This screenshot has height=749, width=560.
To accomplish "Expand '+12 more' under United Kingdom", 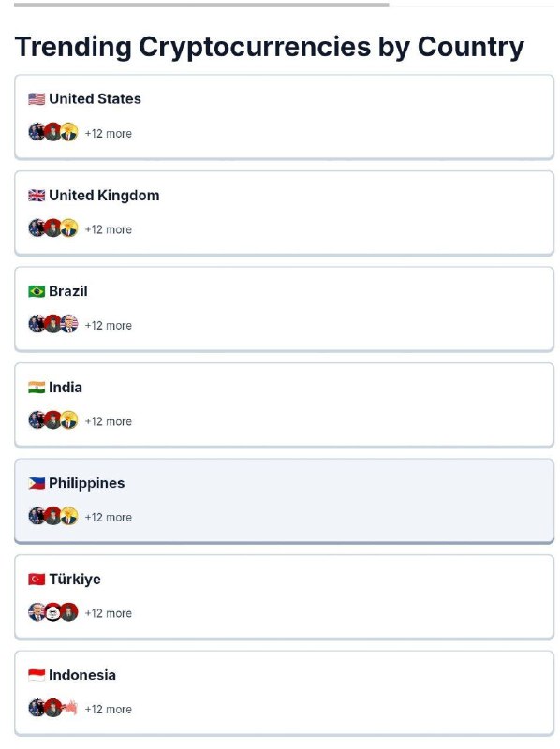I will [x=108, y=229].
